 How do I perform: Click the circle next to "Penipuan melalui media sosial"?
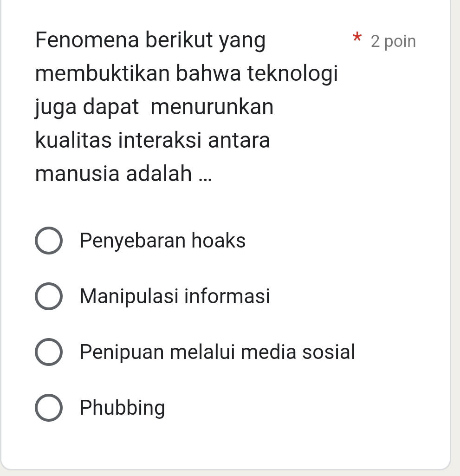click(x=49, y=352)
